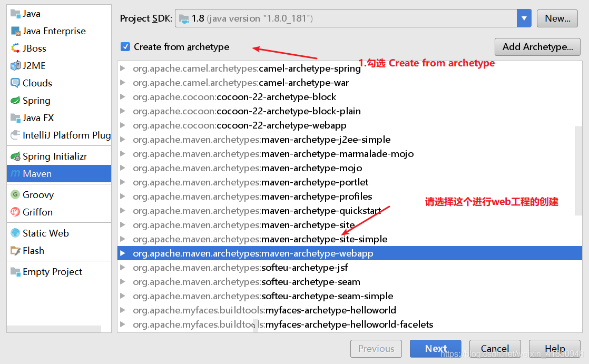Select maven-archetype-mojo row
589x364 pixels.
pos(350,168)
